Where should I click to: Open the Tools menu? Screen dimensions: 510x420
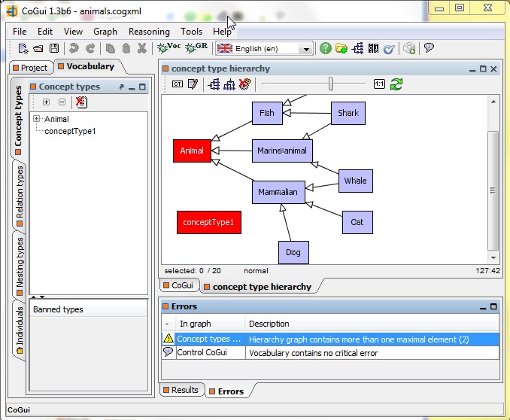click(x=192, y=32)
